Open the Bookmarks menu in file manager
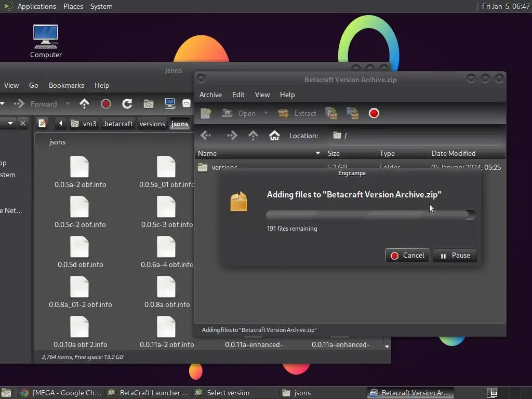532x399 pixels. pos(66,86)
